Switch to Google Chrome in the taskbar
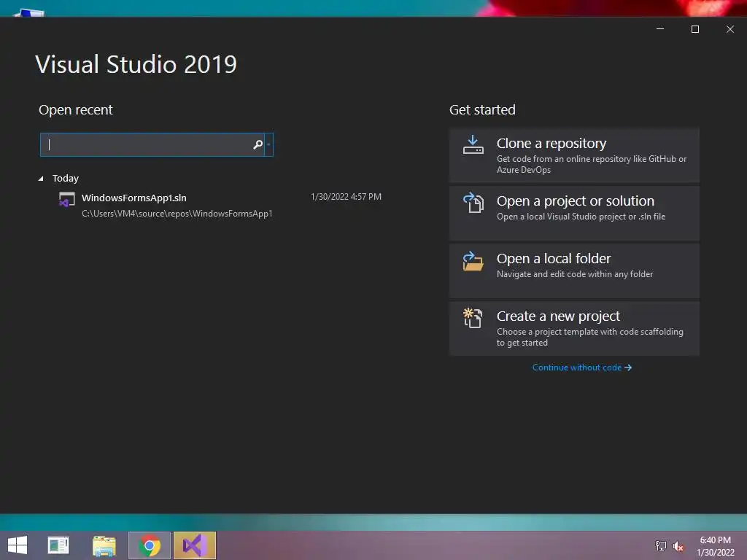The image size is (747, 560). click(x=150, y=545)
